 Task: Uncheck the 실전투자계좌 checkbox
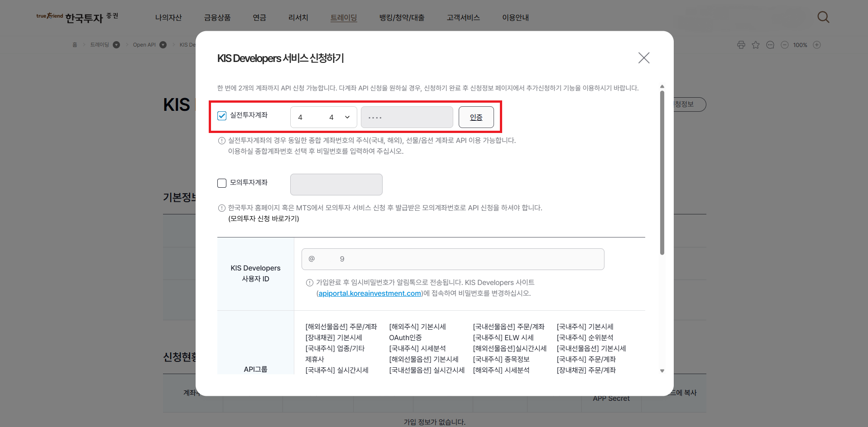point(222,116)
